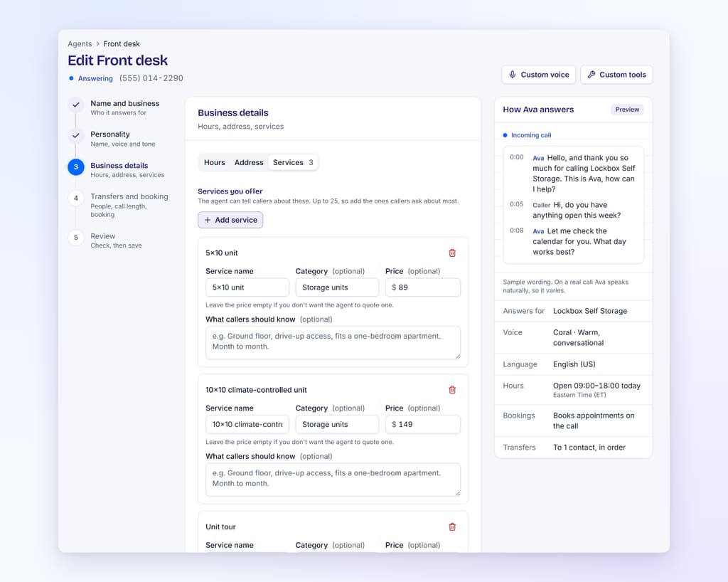Click Open 09:00–18:00 today hours value
The image size is (728, 582).
[x=596, y=386]
